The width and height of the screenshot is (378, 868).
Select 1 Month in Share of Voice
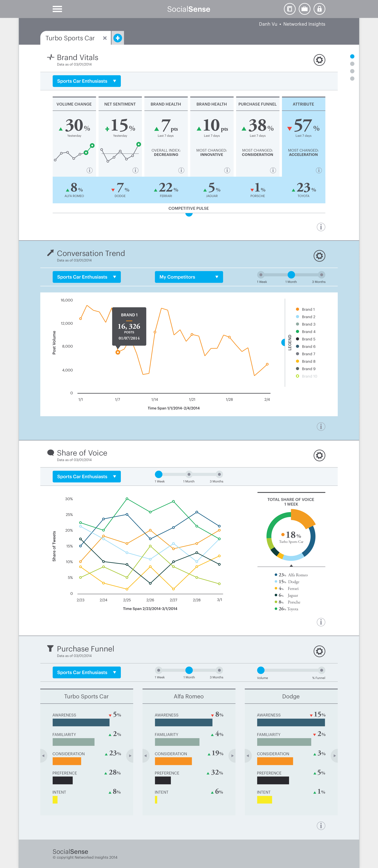point(189,474)
